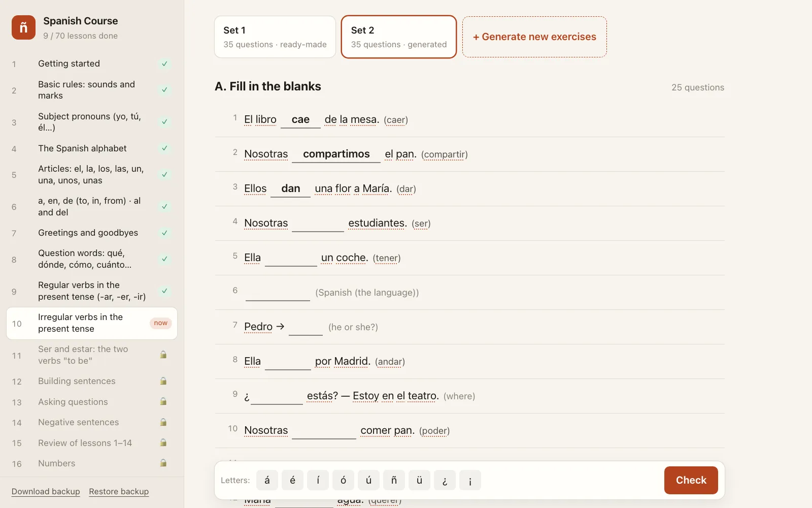This screenshot has height=508, width=812.
Task: Click the blank in question 9 before estás
Action: [x=277, y=396]
